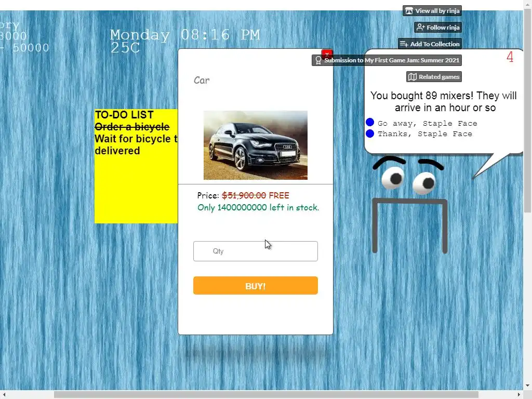Viewport: 532px width, 399px height.
Task: Open the My First Game Jam submission link
Action: pos(387,60)
